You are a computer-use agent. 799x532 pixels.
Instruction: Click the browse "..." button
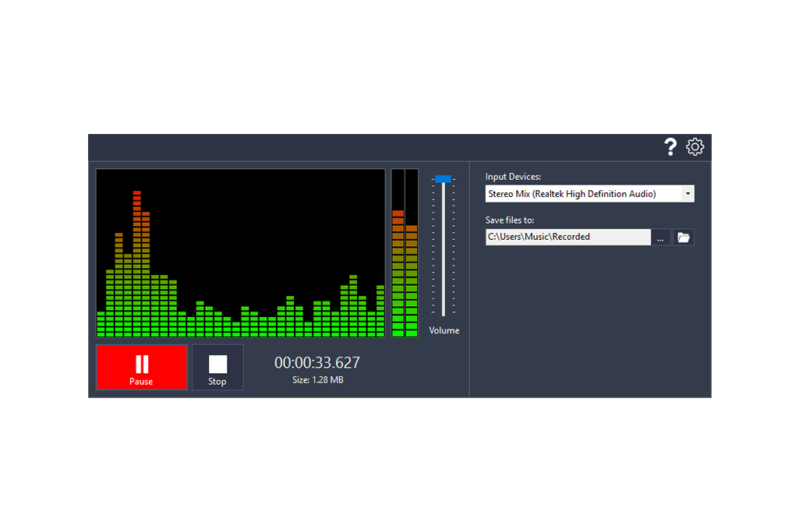pos(661,237)
